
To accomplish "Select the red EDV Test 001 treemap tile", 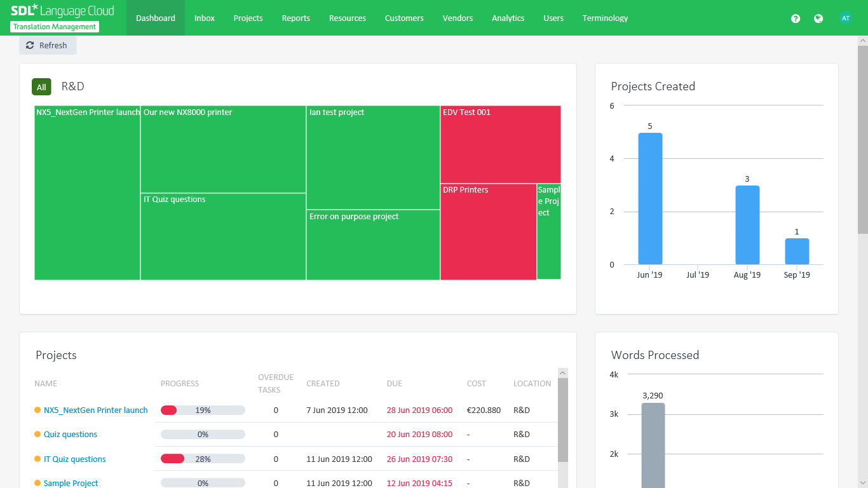I will point(500,145).
